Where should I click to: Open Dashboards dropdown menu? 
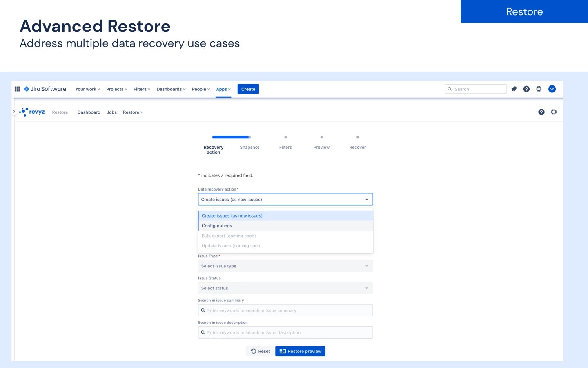click(171, 89)
